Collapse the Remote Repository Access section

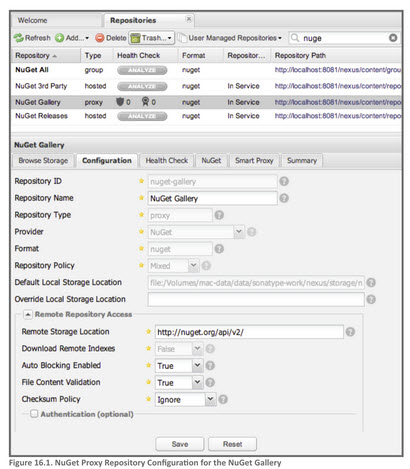[x=28, y=314]
